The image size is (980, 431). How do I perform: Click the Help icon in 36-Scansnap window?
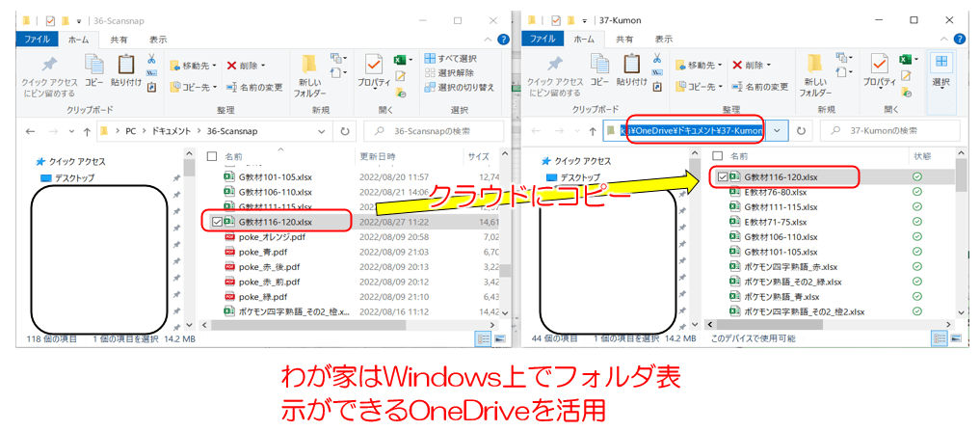coord(503,40)
